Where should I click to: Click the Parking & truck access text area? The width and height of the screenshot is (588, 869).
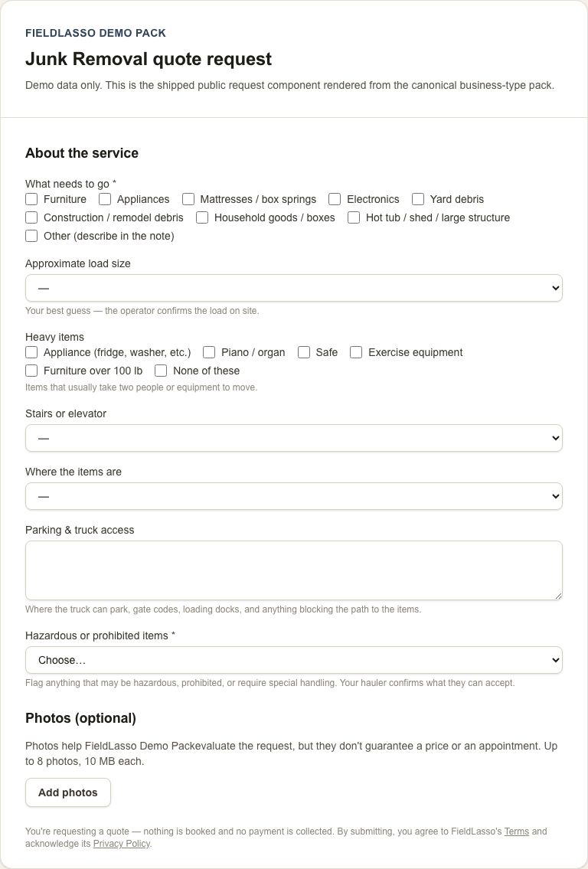coord(294,570)
